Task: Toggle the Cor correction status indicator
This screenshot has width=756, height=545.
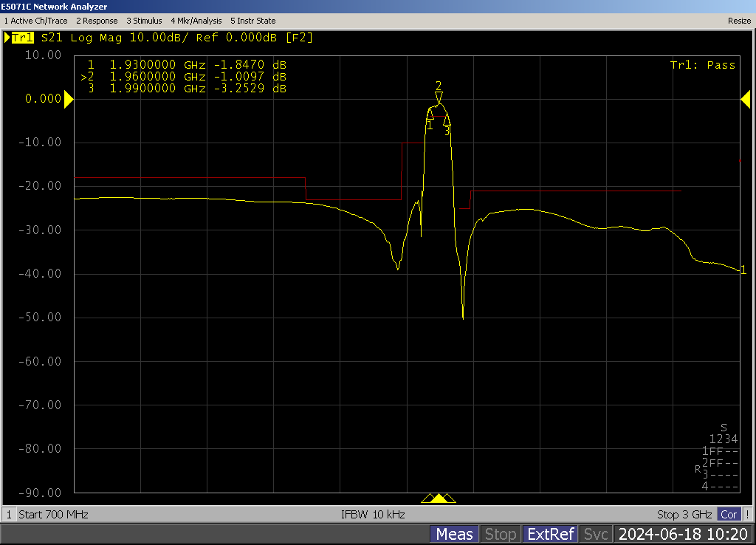Action: [x=729, y=515]
